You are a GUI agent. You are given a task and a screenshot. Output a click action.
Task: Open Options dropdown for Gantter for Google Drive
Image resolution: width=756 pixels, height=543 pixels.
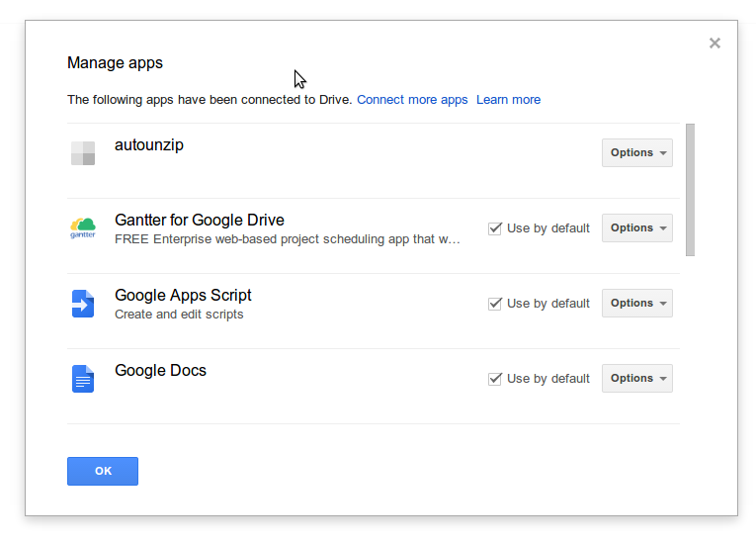point(636,227)
